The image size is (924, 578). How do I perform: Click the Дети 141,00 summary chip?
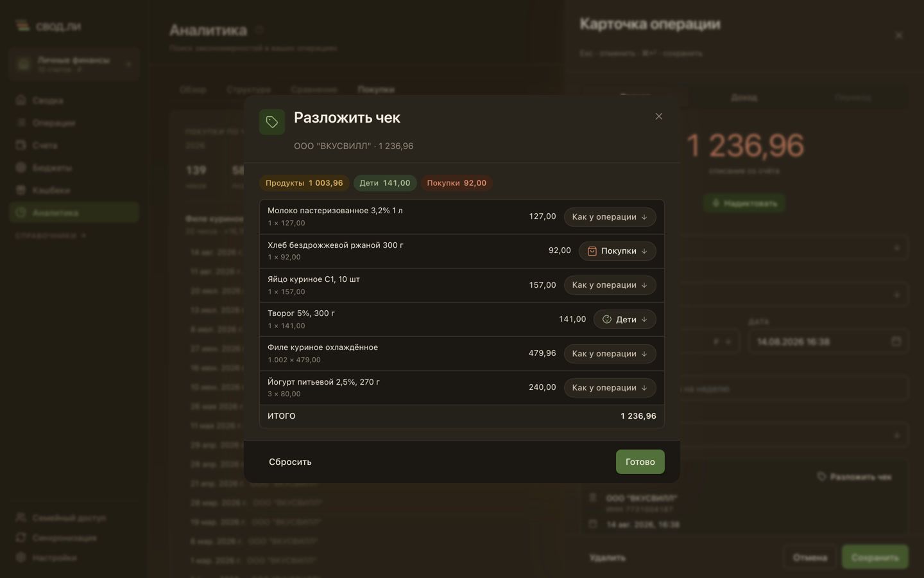[x=385, y=183]
